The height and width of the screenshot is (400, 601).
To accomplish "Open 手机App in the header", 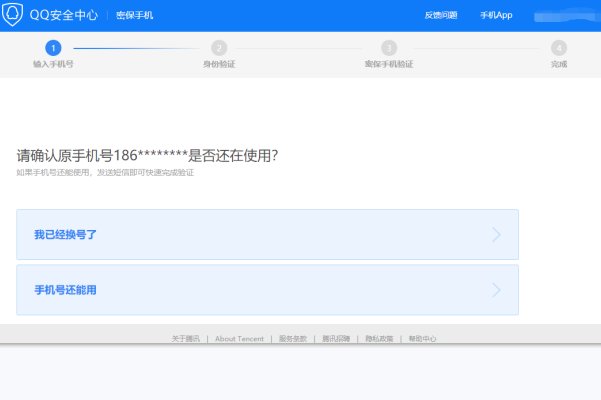I will [496, 15].
